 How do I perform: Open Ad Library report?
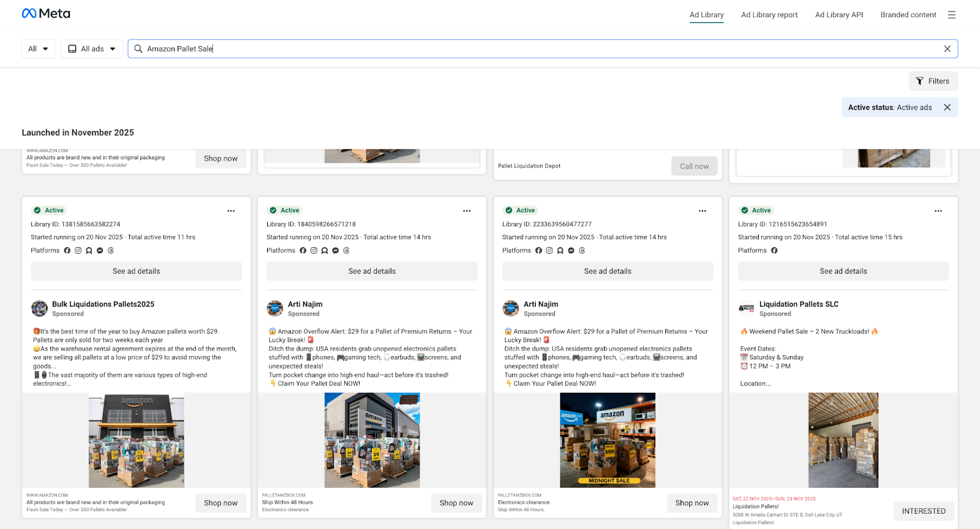(769, 15)
